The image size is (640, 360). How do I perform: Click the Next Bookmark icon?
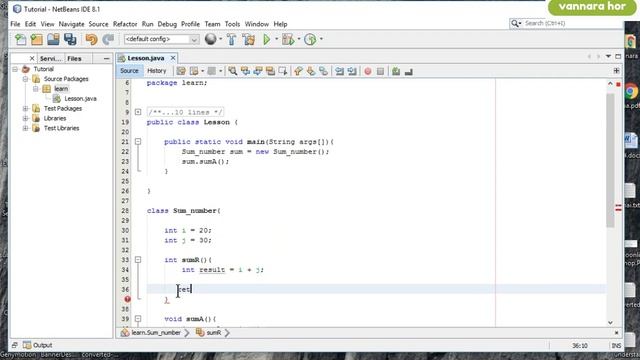[311, 71]
